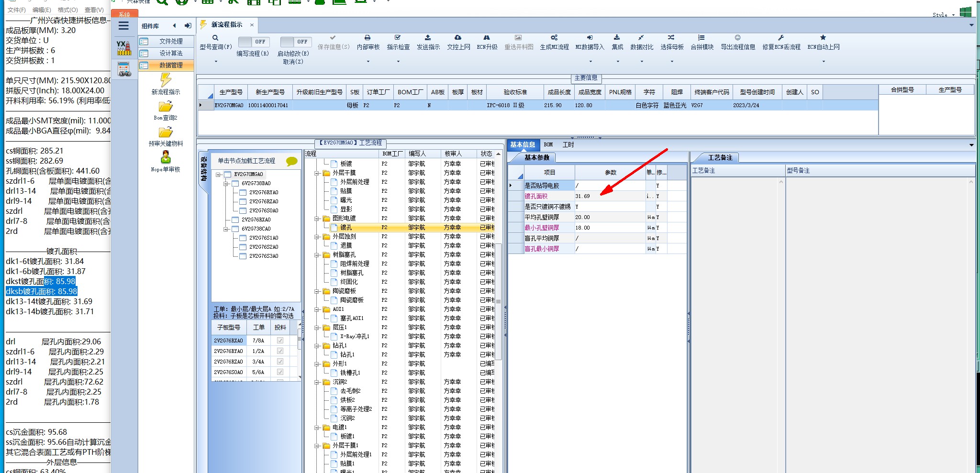This screenshot has height=473, width=980.
Task: Click the process list vertical scrollbar
Action: (x=498, y=301)
